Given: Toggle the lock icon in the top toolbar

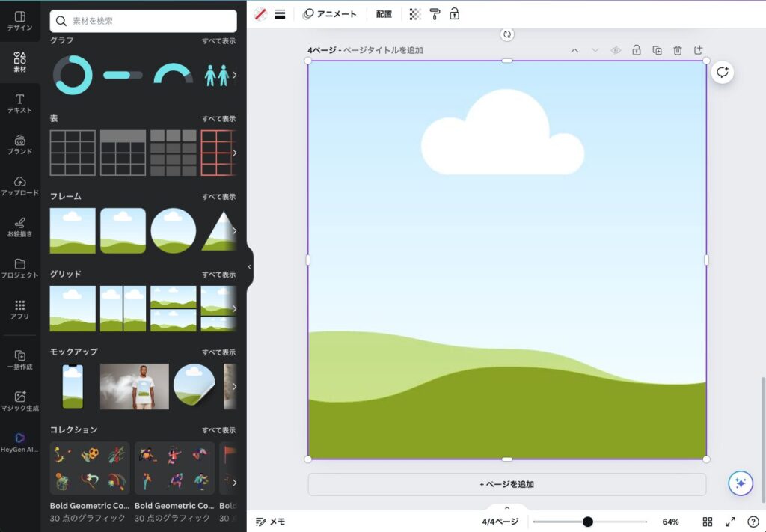Looking at the screenshot, I should click(454, 14).
